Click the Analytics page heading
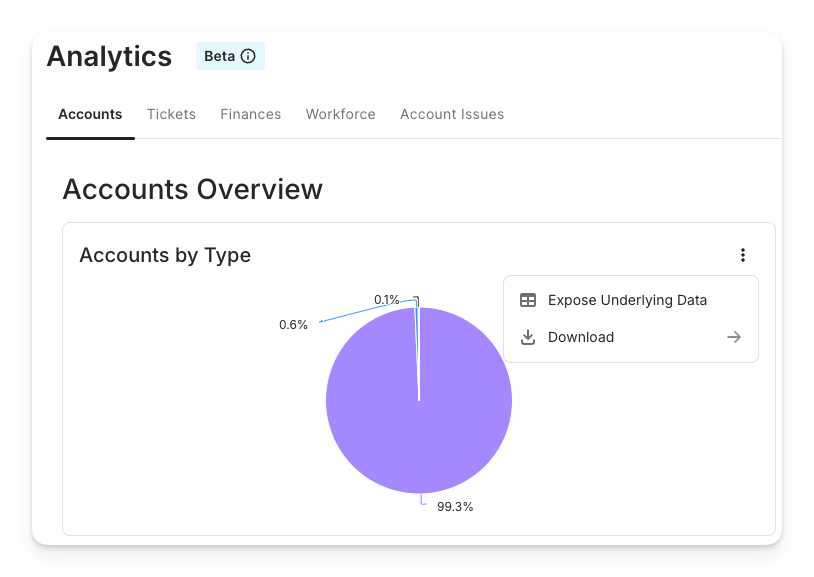Viewport: 814px width, 577px height. point(109,56)
